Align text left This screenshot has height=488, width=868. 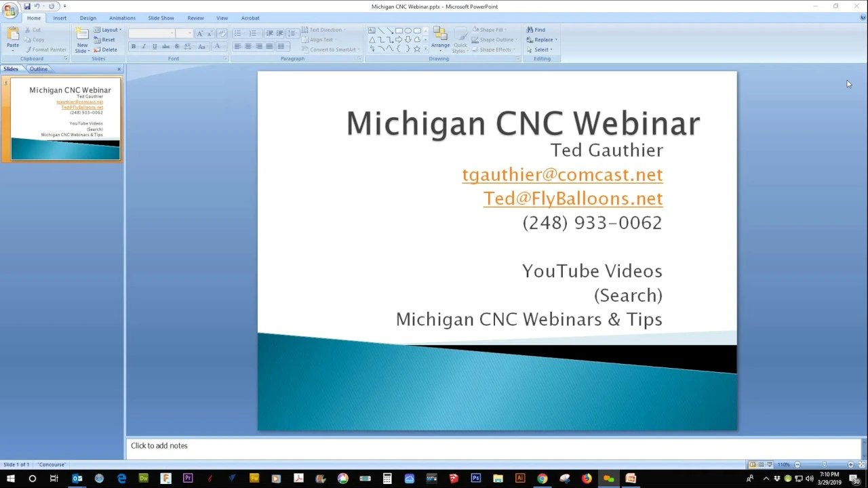[237, 46]
